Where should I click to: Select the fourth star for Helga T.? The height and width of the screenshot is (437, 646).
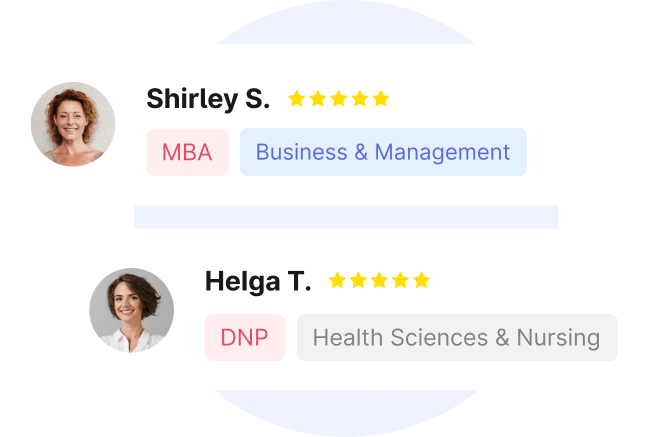tap(400, 281)
